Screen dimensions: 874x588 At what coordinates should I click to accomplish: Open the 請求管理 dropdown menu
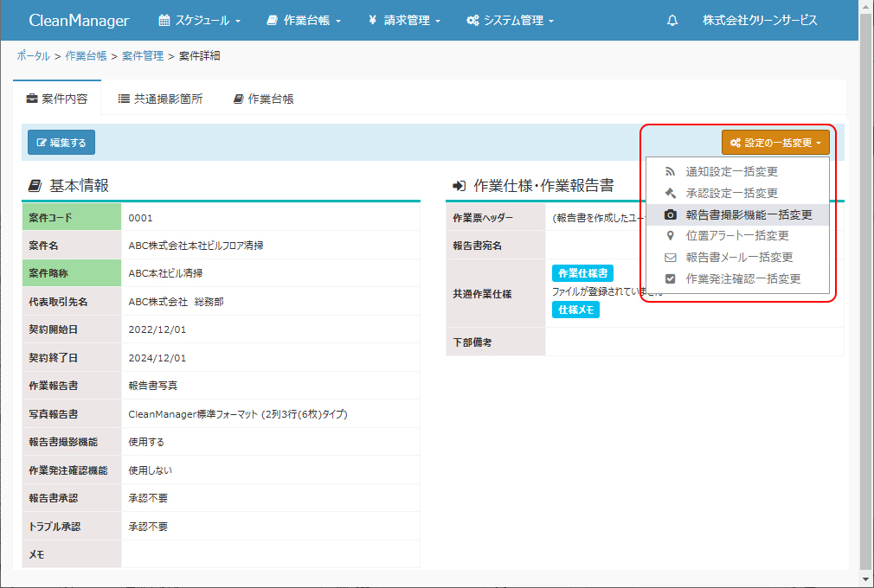pyautogui.click(x=404, y=21)
